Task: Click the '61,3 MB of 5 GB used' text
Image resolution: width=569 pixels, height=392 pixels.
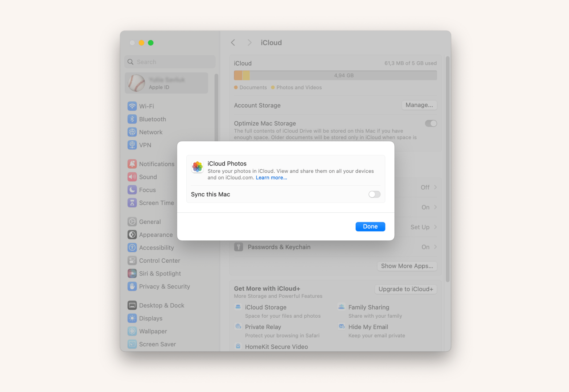Action: (410, 63)
